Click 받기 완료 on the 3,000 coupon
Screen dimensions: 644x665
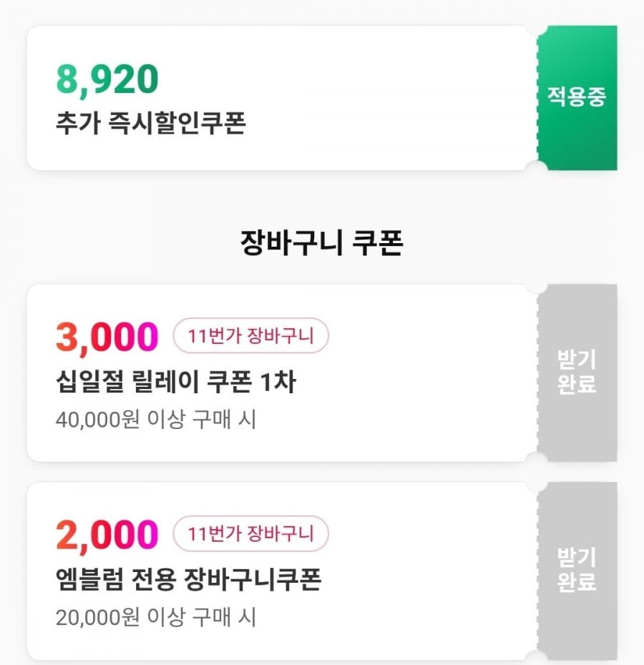577,372
